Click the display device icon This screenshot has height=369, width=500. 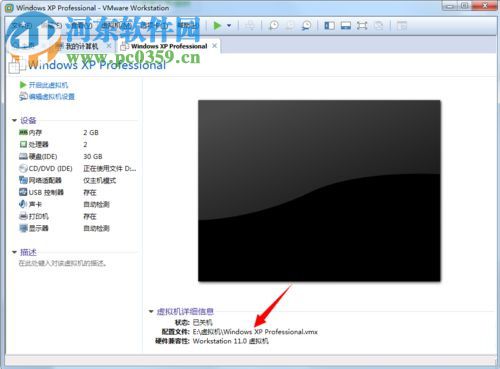[23, 228]
